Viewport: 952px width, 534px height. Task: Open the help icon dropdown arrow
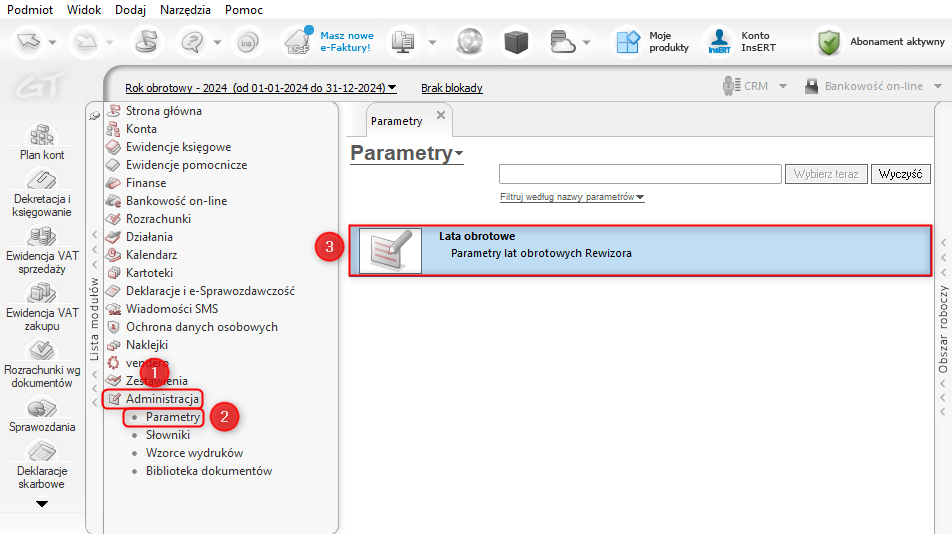pos(217,42)
